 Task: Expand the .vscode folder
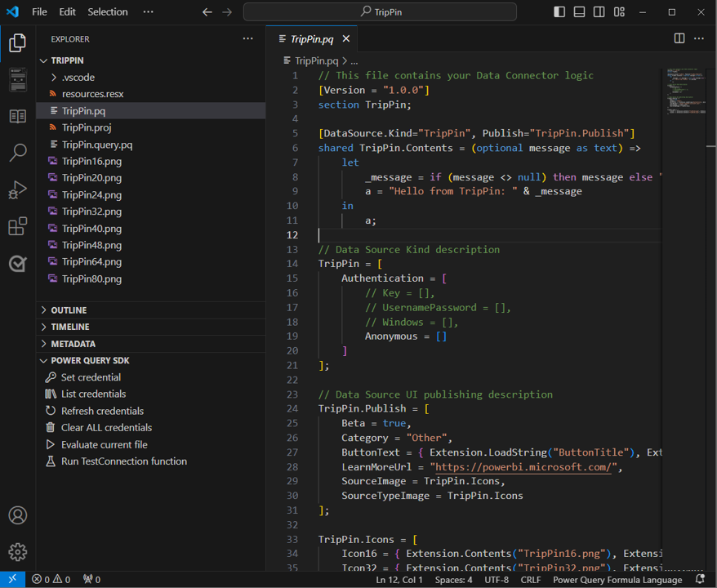(78, 78)
